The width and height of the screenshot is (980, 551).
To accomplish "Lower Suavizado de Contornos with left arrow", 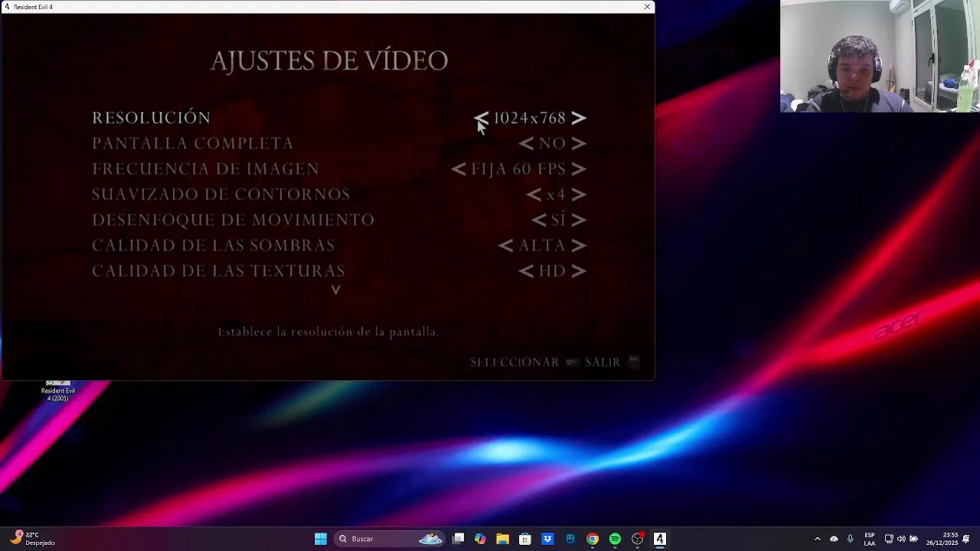I will pyautogui.click(x=534, y=194).
